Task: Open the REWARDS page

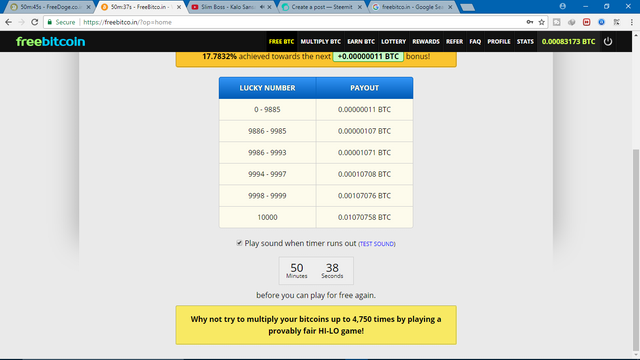Action: (x=426, y=41)
